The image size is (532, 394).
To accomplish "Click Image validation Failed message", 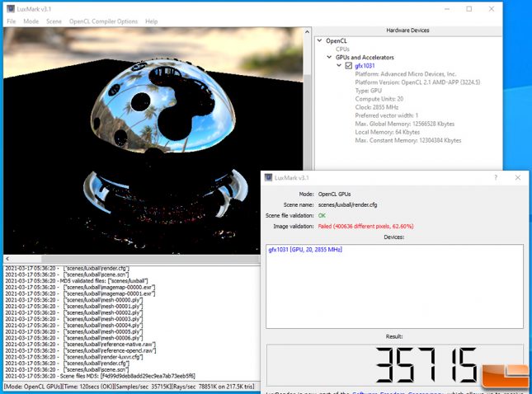I will pyautogui.click(x=365, y=226).
